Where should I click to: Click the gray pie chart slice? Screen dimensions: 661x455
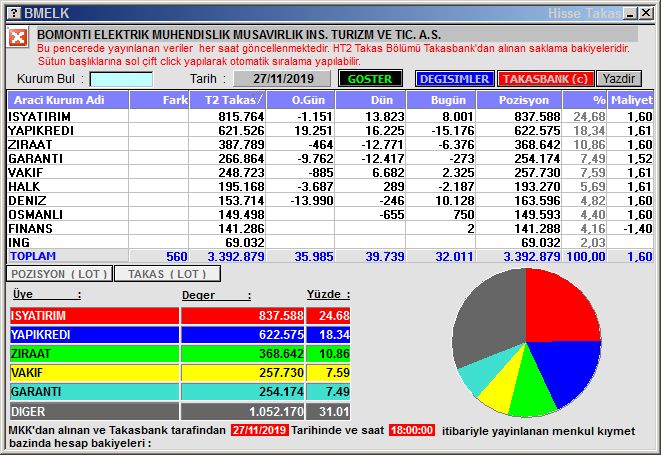click(x=489, y=316)
